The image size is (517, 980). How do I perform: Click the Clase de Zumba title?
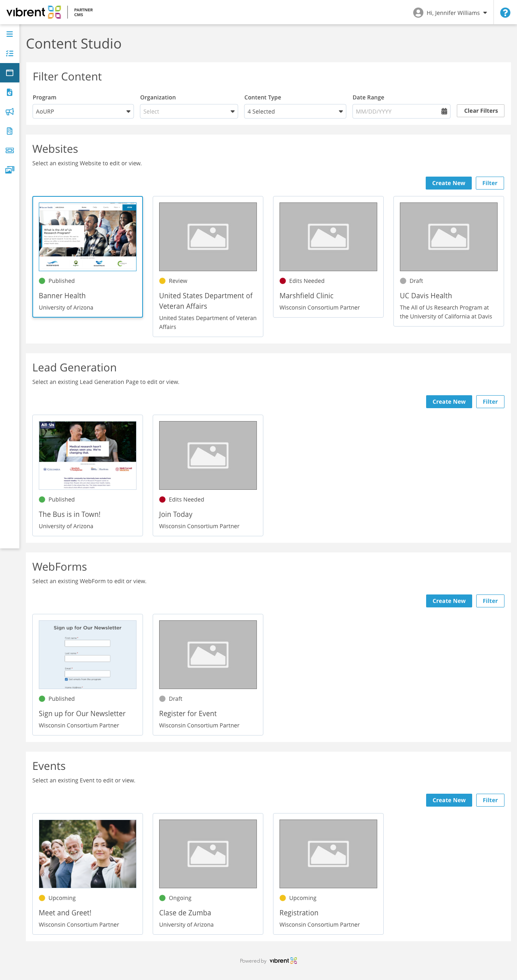click(185, 913)
